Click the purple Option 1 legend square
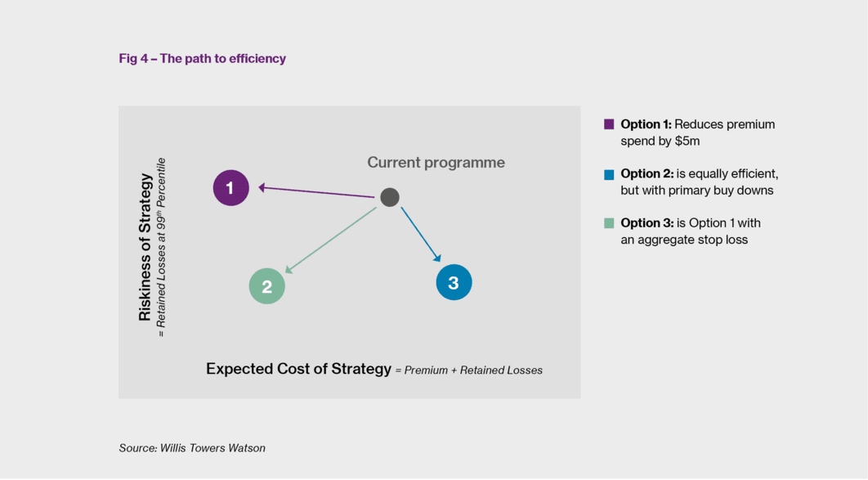Viewport: 868px width, 480px height. 609,124
